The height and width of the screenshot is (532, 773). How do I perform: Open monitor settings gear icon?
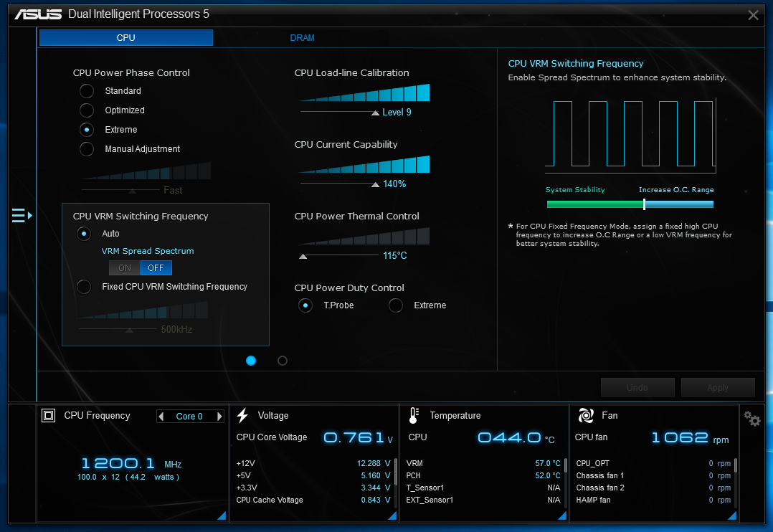coord(751,419)
